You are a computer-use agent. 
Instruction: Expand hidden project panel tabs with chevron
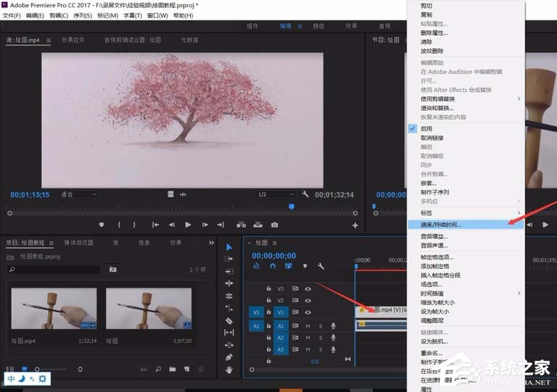(x=211, y=243)
